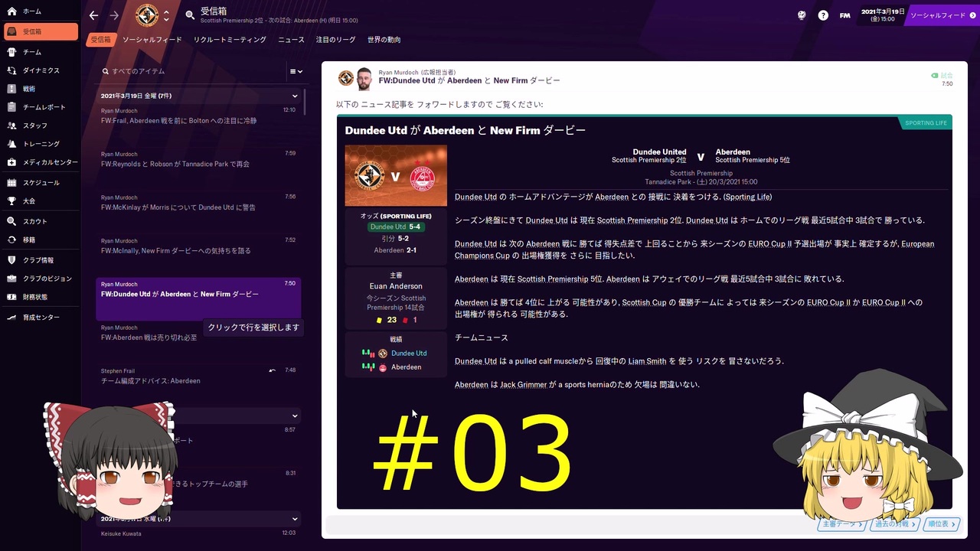Switch to the 注目のリーグ tab
This screenshot has width=980, height=551.
tap(336, 40)
